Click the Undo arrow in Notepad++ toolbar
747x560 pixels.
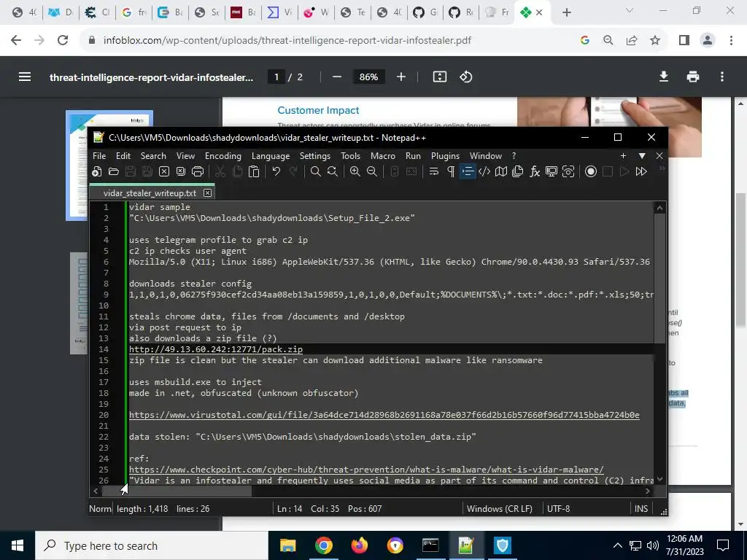click(276, 171)
